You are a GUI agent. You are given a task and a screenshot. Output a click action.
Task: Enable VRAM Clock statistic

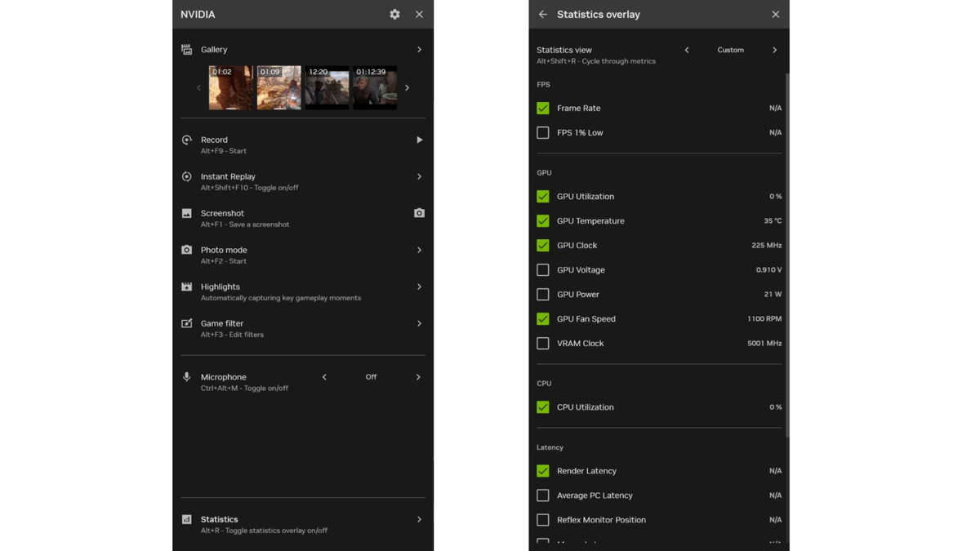543,343
